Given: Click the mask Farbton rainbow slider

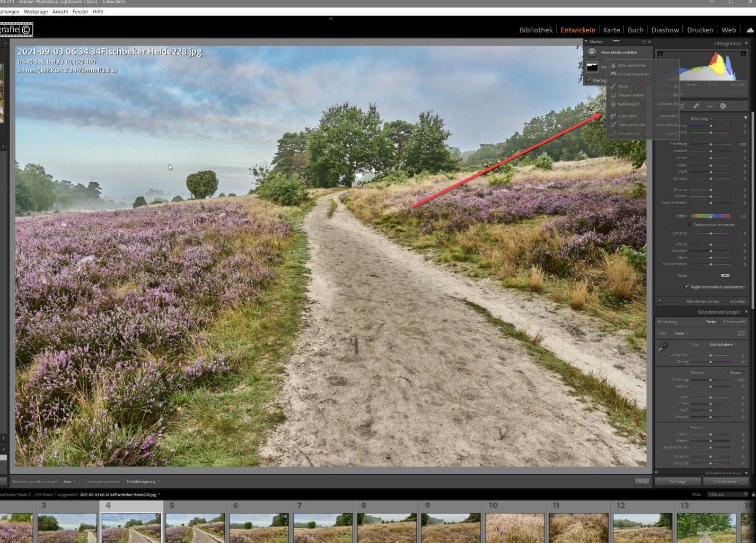Looking at the screenshot, I should pos(710,216).
